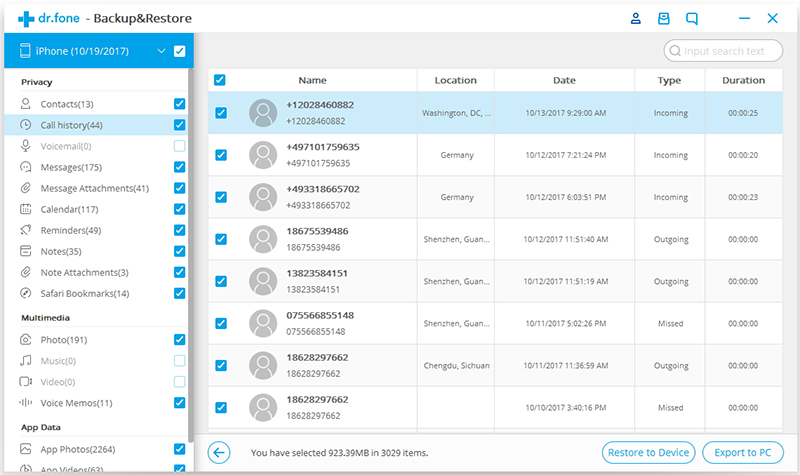The image size is (800, 475).
Task: Click the backup archive icon in title bar
Action: [x=663, y=19]
